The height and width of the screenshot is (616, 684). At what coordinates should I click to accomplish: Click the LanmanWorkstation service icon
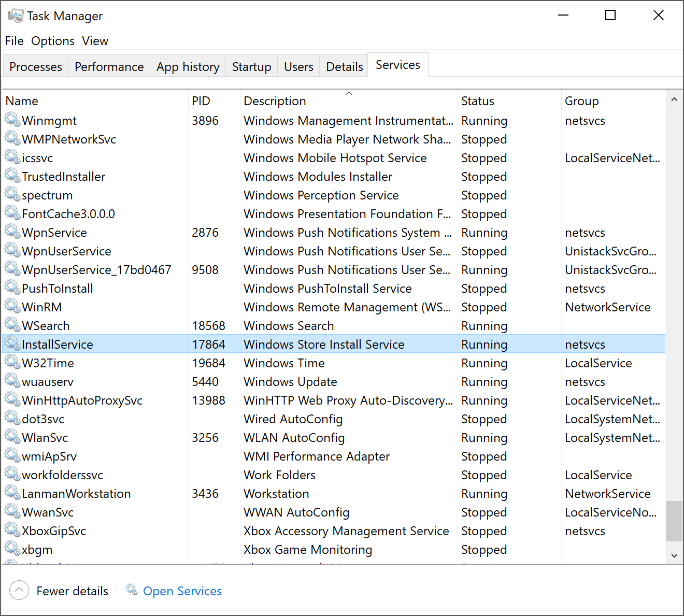tap(12, 493)
